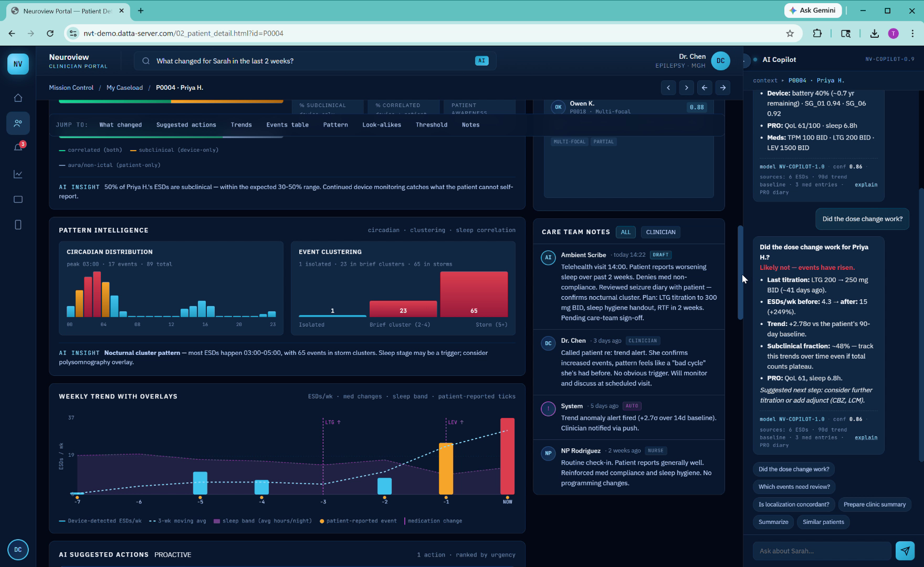Send the copilot message
924x567 pixels.
(905, 551)
